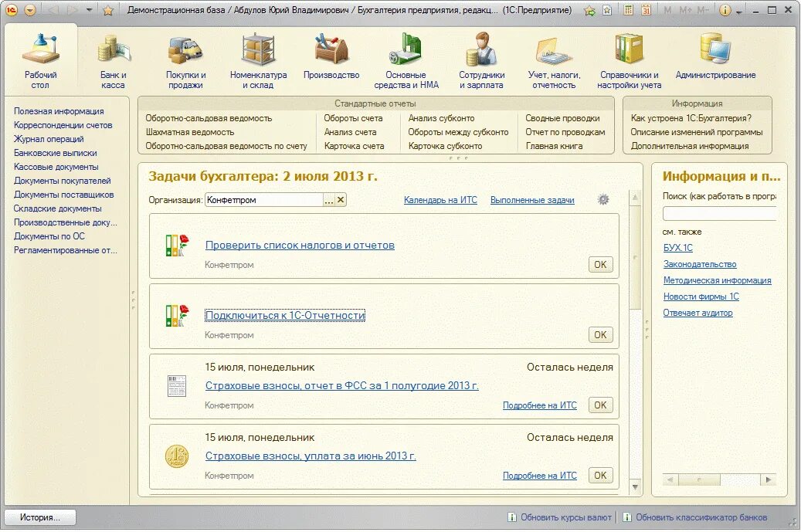This screenshot has width=801, height=532.
Task: Click Информация panel horizontal scrollbar right arrow
Action: coord(768,480)
